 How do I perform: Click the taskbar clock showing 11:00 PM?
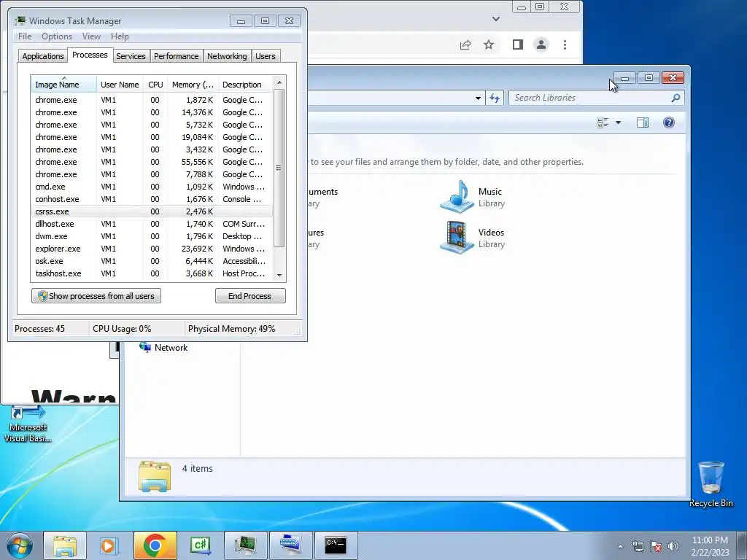pos(710,546)
